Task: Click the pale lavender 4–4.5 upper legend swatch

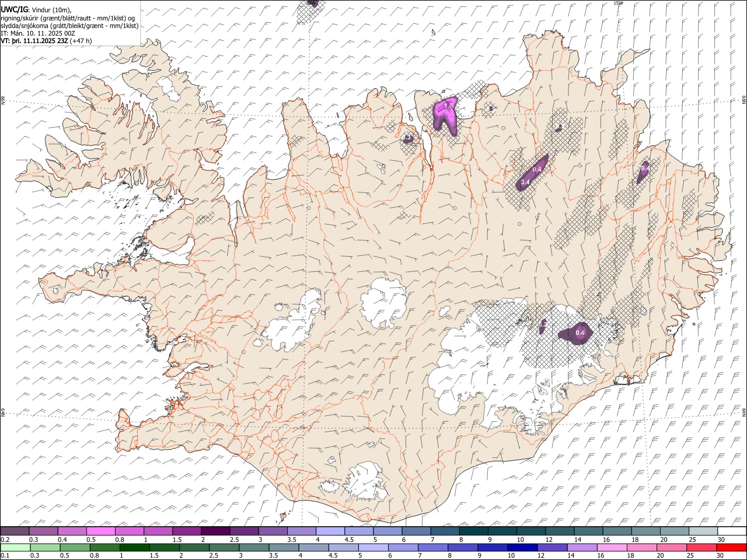Action: point(330,531)
